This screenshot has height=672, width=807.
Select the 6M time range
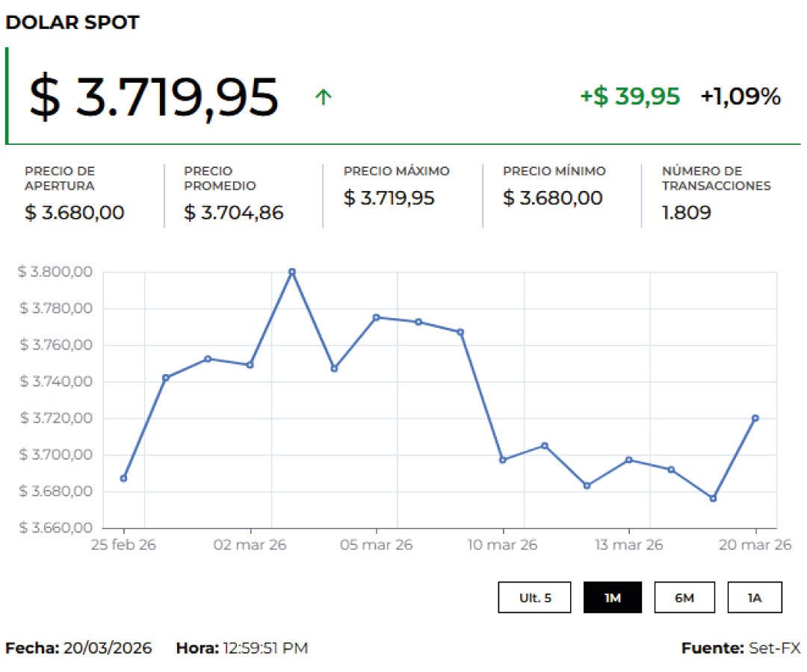pyautogui.click(x=684, y=597)
